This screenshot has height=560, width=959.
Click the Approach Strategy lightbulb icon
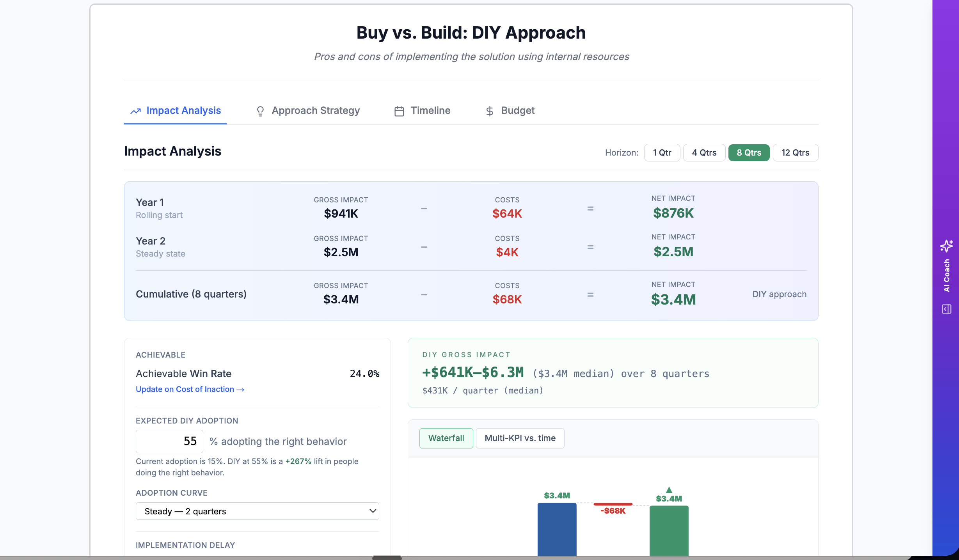click(x=260, y=111)
